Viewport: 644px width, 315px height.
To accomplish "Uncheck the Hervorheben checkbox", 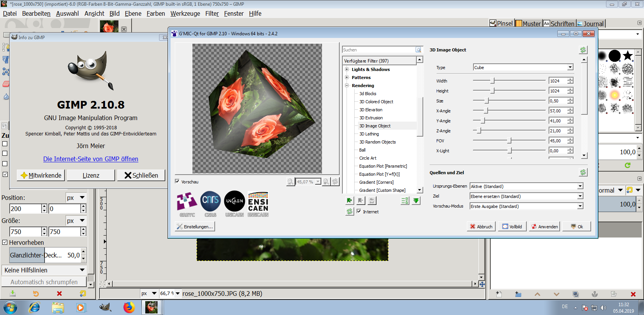I will 5,242.
